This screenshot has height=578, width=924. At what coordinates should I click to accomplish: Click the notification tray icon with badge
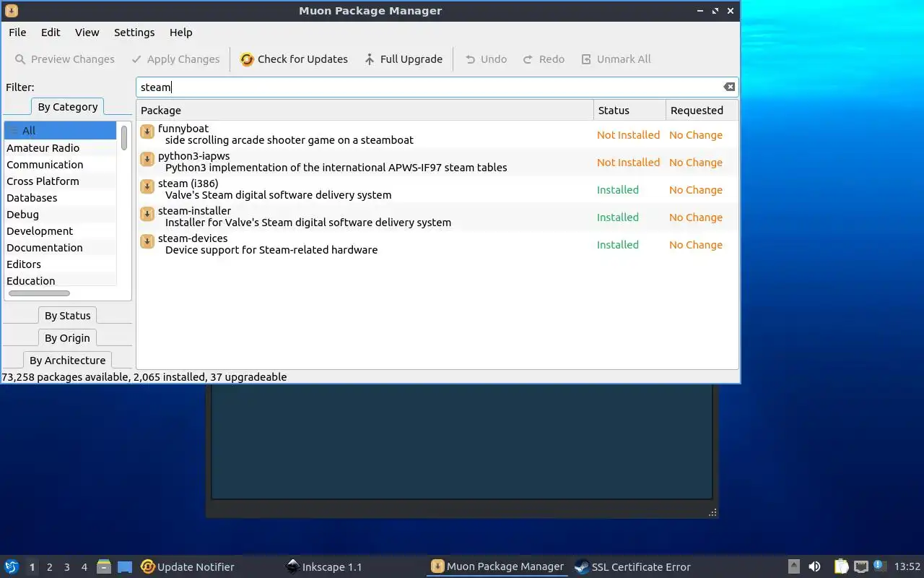[879, 566]
